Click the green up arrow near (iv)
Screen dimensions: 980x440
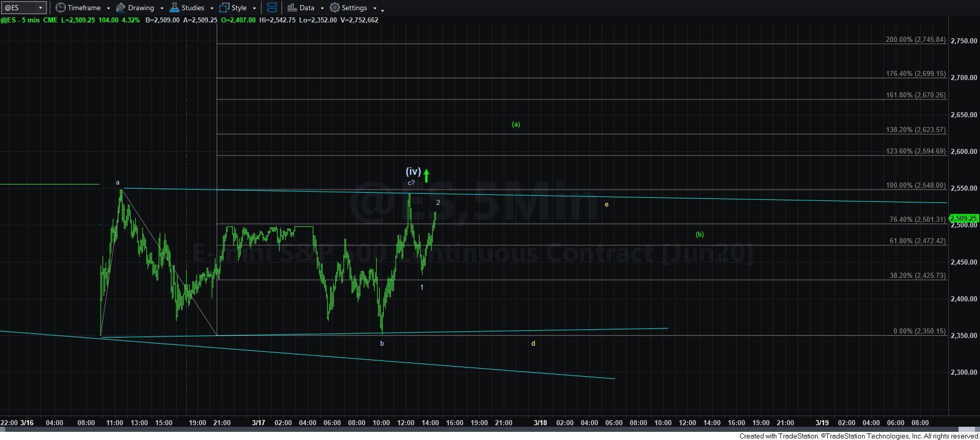(426, 176)
